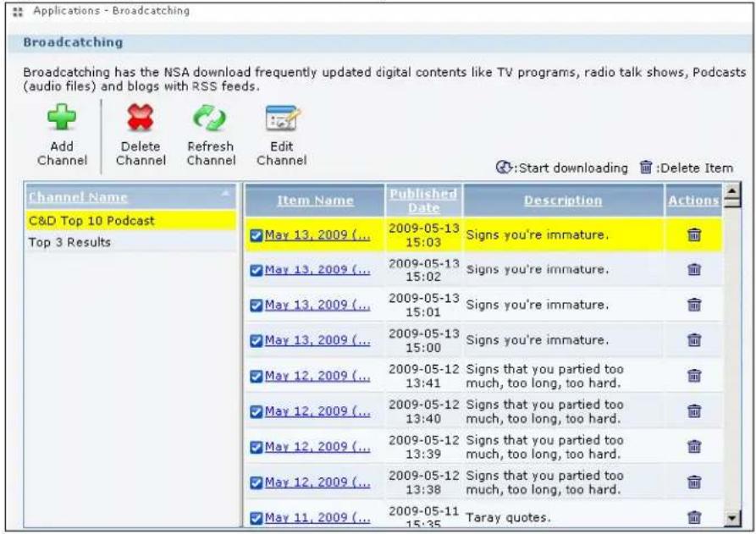The height and width of the screenshot is (534, 756).
Task: Delete item published 2009-05-13 15:02
Action: (694, 269)
